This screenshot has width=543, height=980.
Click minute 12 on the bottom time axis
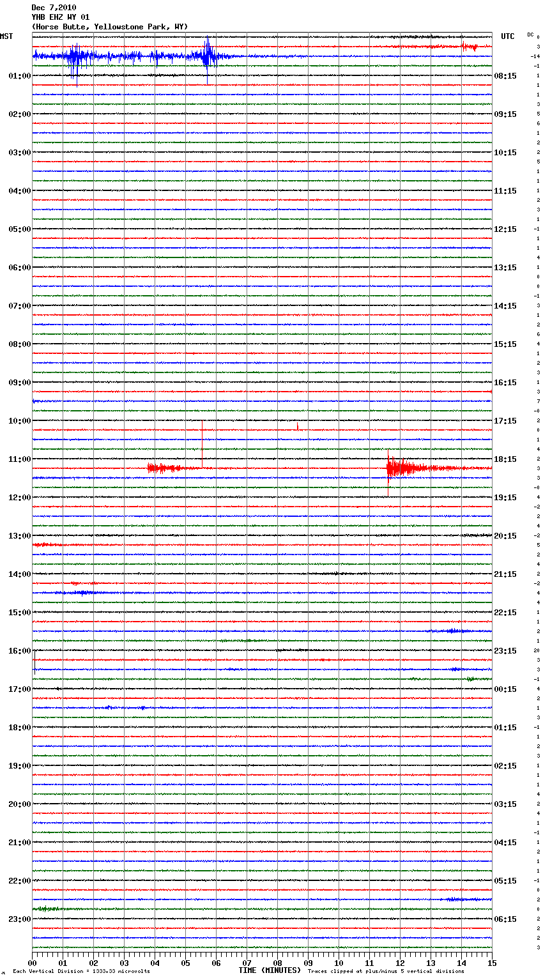400,963
